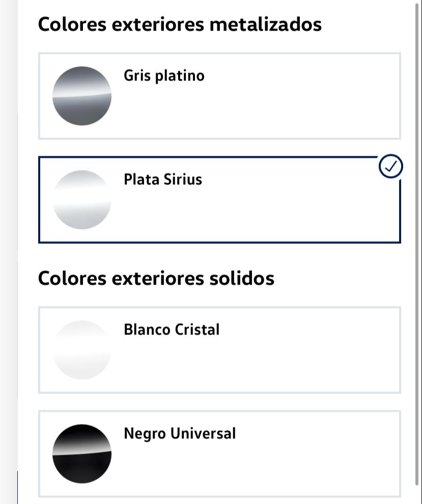Screen dimensions: 422x504
Task: Click bottom border of the Negro Universal card
Action: (x=219, y=496)
